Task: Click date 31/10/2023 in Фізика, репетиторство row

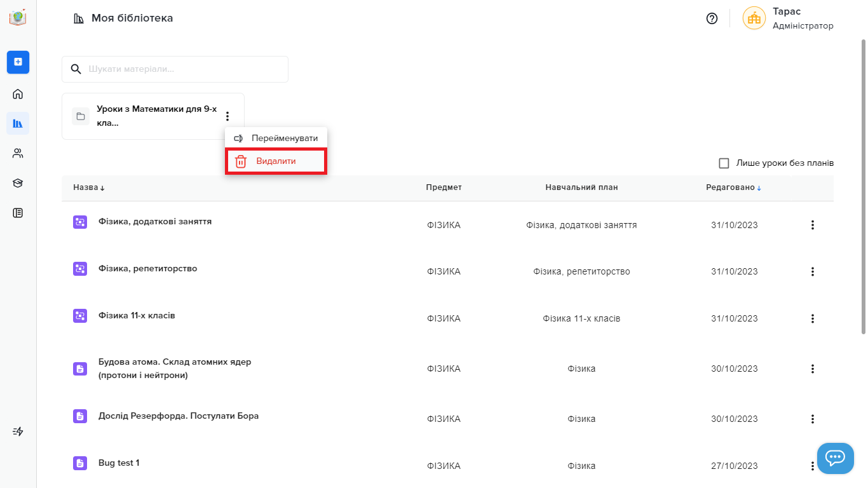Action: pos(735,272)
